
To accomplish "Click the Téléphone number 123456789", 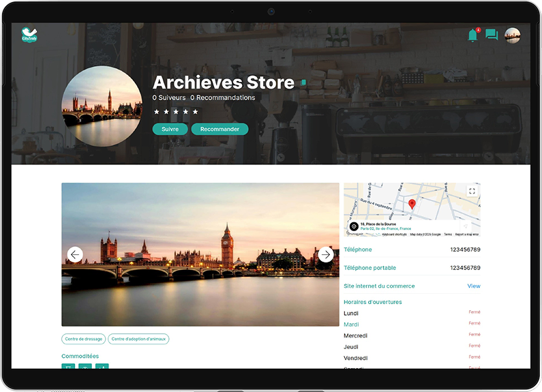I will [x=465, y=250].
